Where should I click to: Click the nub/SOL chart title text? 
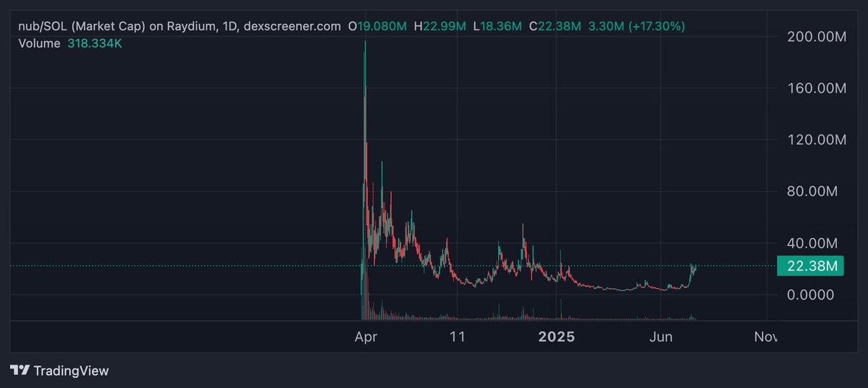(180, 26)
